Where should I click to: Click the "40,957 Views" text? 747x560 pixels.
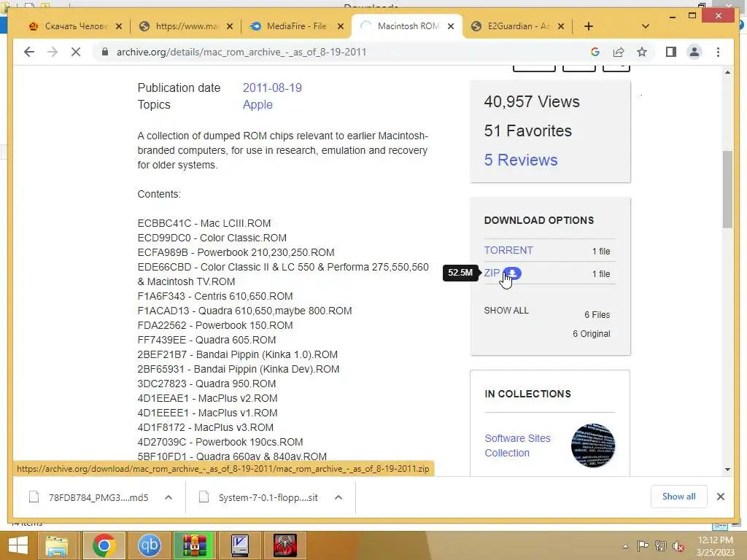532,101
